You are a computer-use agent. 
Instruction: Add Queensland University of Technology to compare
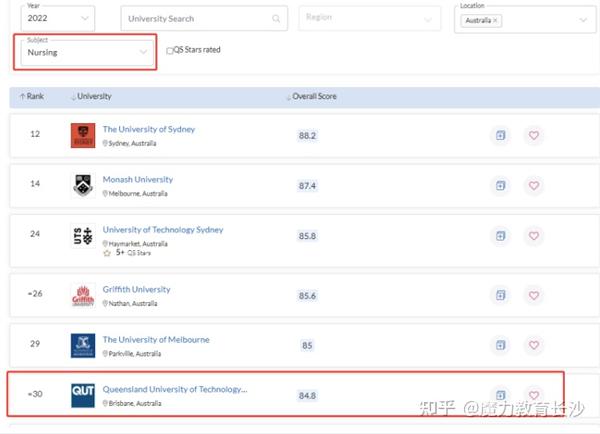coord(501,395)
